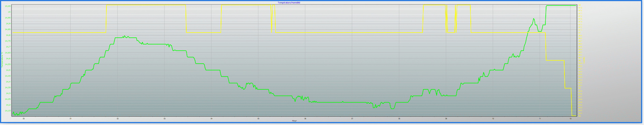Screen dimensions: 644x125
Task: Click temperature axis label "14,2"
Action: coord(9,105)
